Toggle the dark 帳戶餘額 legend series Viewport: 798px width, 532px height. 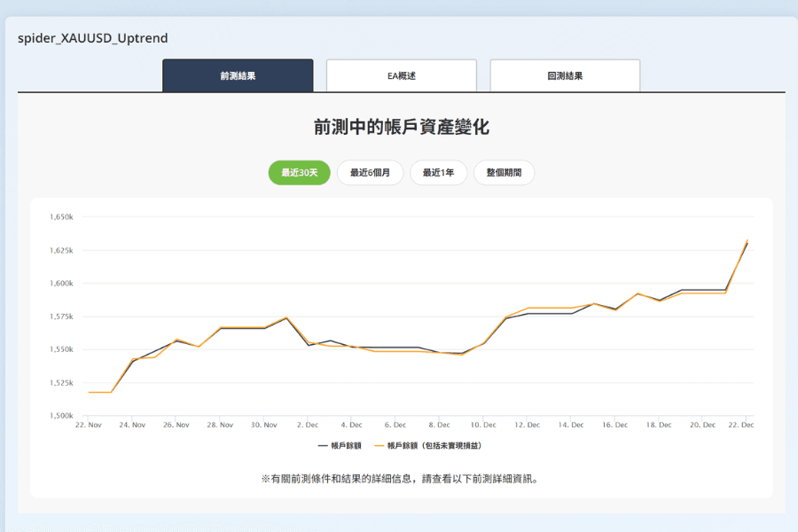(340, 445)
